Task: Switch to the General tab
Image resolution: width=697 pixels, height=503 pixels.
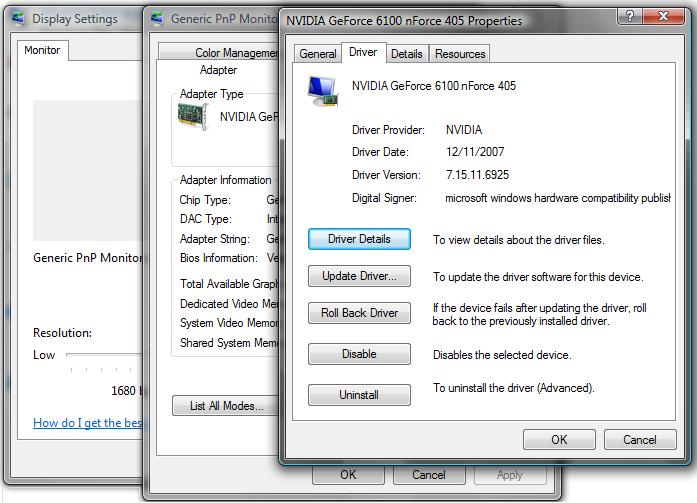Action: coord(318,54)
